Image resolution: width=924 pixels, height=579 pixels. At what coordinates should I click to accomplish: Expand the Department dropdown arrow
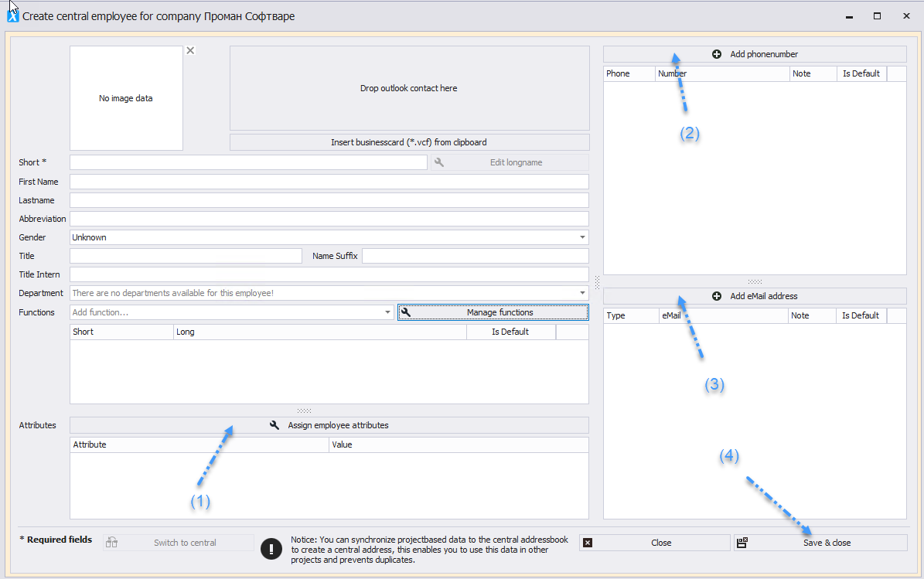[582, 293]
